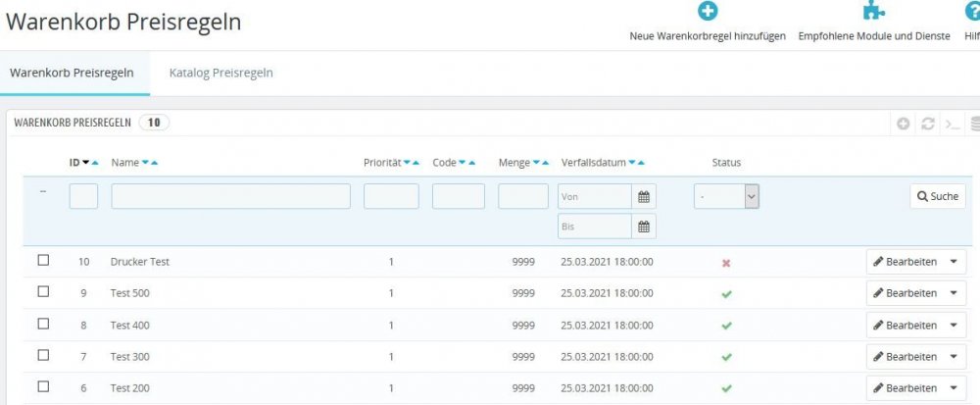Toggle status checkmark for Test 400
Image resolution: width=980 pixels, height=405 pixels.
(726, 326)
